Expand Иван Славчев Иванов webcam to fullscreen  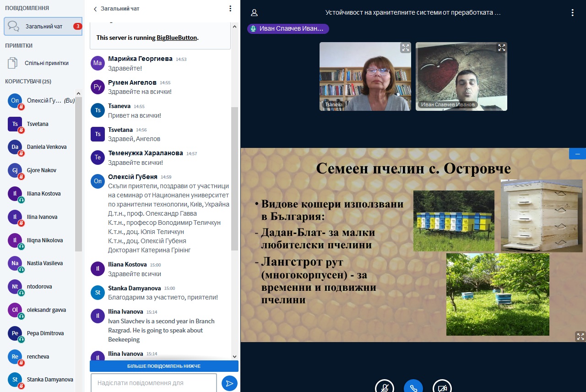coord(502,48)
